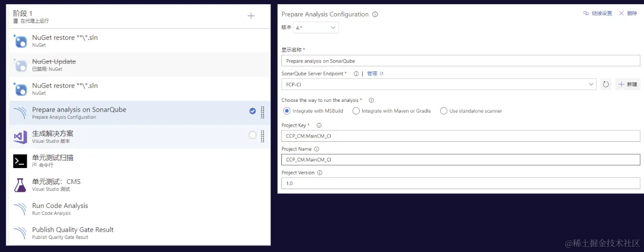Image resolution: width=644 pixels, height=252 pixels.
Task: Click SonarQube icon of Prepare analysis task
Action: 20,113
